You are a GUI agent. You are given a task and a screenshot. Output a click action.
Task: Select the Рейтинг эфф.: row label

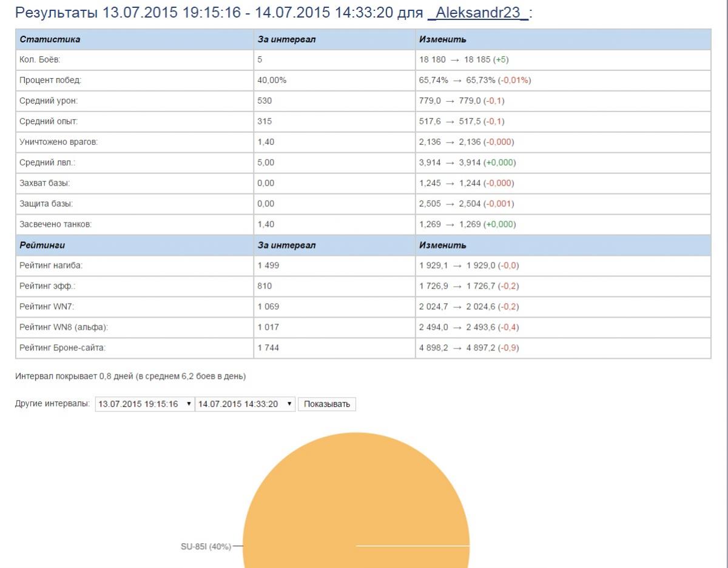(x=47, y=286)
